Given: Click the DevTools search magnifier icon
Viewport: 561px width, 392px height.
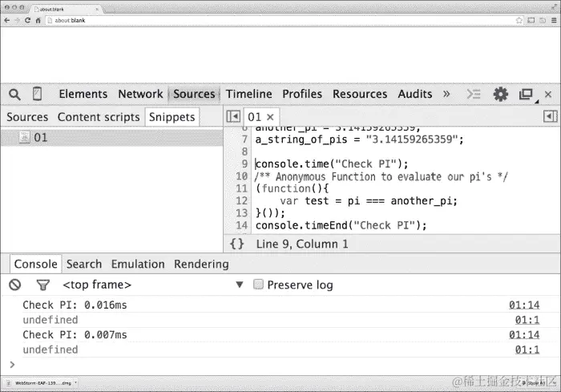Looking at the screenshot, I should click(x=14, y=95).
